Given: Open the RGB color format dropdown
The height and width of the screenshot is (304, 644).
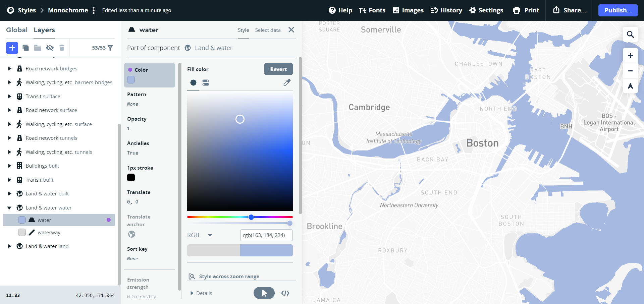Looking at the screenshot, I should [x=210, y=235].
